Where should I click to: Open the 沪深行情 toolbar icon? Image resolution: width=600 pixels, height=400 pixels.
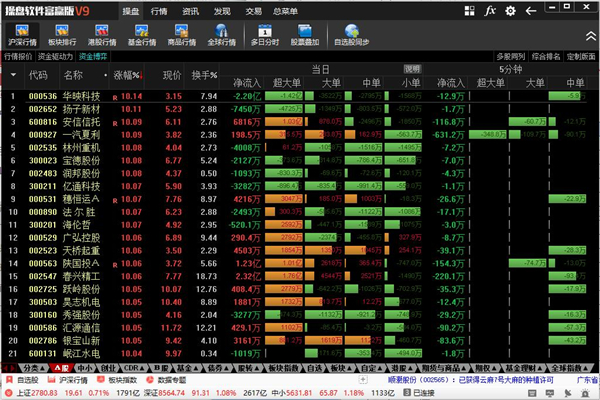point(21,34)
